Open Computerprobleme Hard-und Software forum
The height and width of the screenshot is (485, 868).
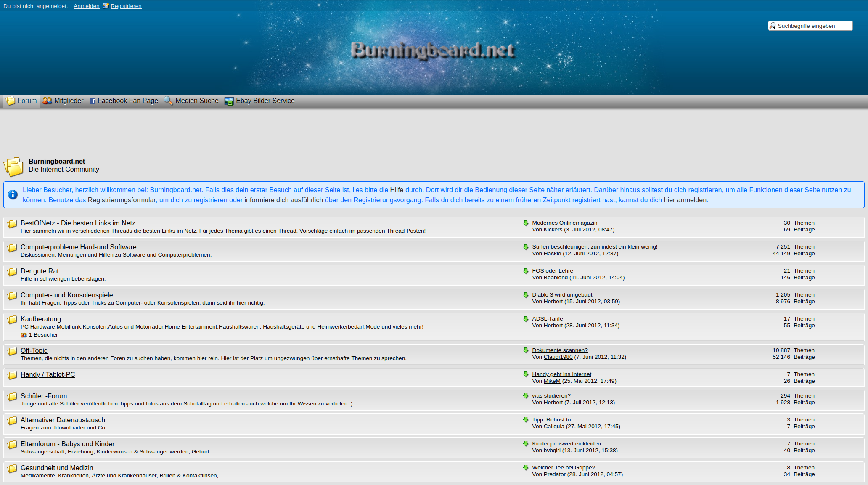click(78, 247)
